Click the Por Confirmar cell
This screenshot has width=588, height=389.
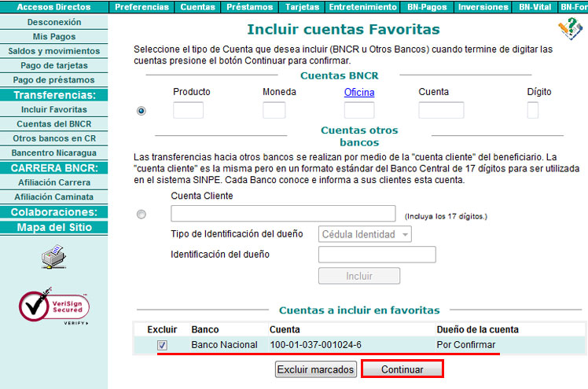click(466, 345)
